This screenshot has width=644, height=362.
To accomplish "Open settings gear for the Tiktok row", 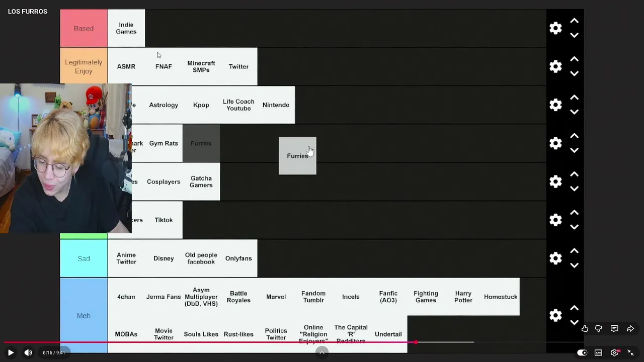I will (x=555, y=220).
